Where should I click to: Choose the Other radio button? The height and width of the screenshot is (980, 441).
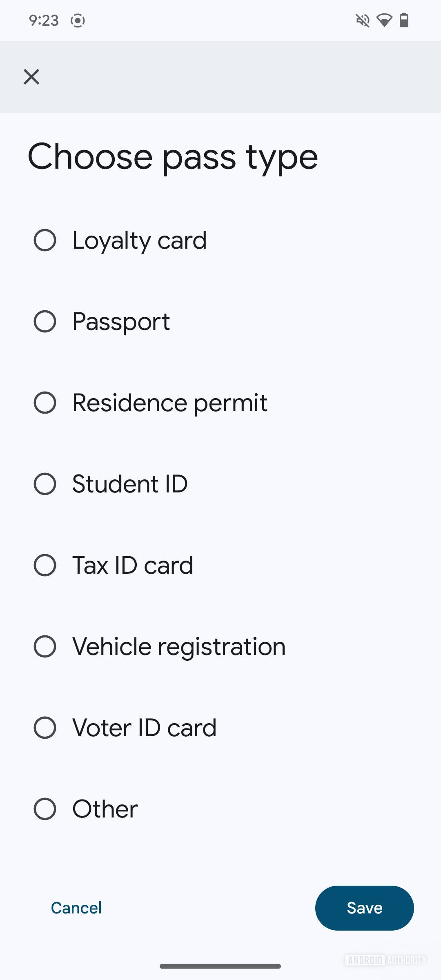tap(45, 809)
